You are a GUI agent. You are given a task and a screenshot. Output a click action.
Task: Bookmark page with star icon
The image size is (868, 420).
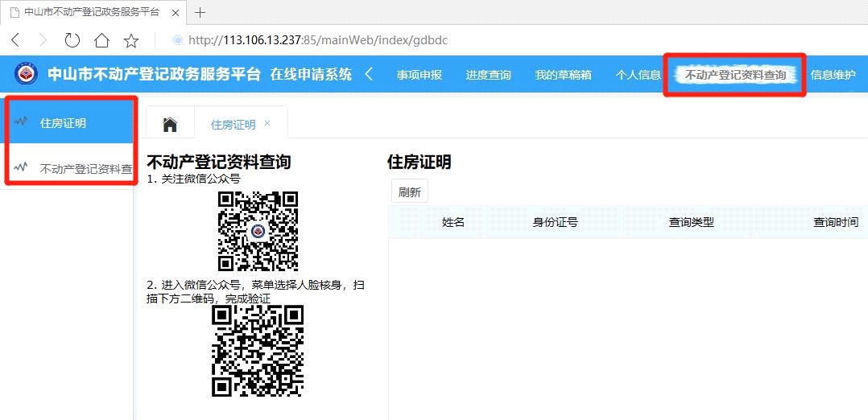point(131,40)
